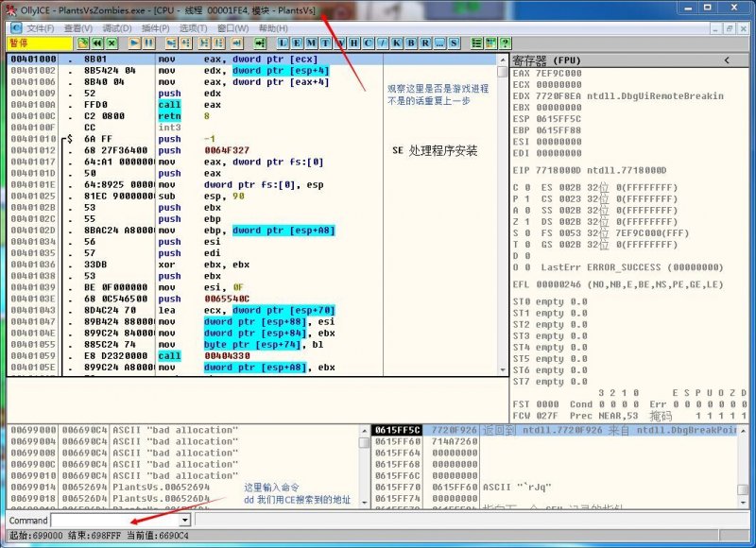Click the stack pane scrollbar down arrow
The image size is (756, 548).
tap(743, 503)
